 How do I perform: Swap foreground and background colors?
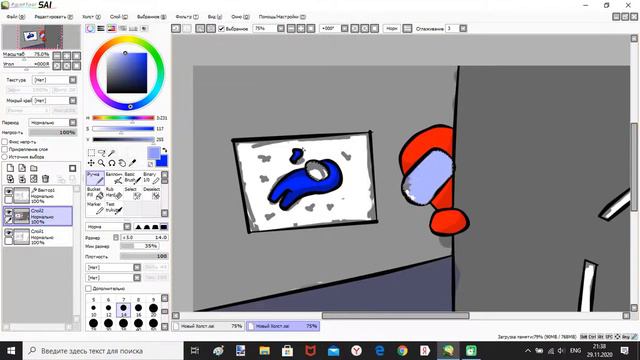coord(164,150)
